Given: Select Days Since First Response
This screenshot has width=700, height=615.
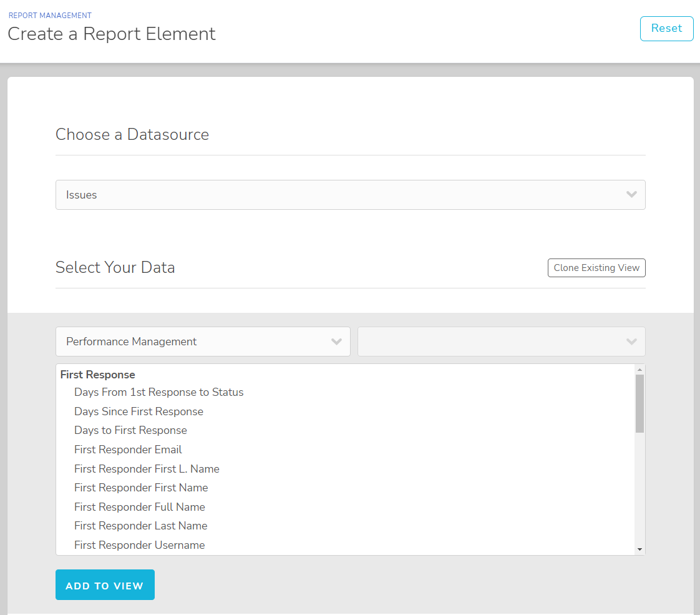Looking at the screenshot, I should [x=139, y=411].
